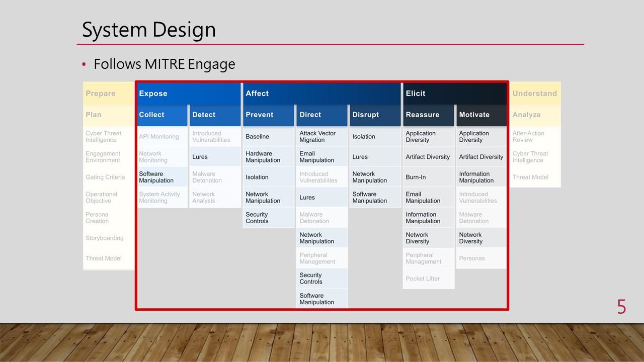Image resolution: width=644 pixels, height=362 pixels.
Task: Choose "Isolation" in the Prevent column
Action: (x=268, y=177)
